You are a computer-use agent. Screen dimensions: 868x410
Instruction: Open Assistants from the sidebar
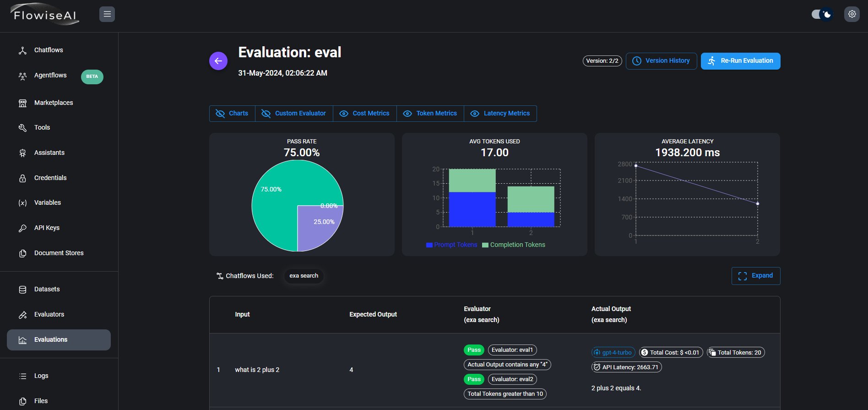[x=59, y=153]
